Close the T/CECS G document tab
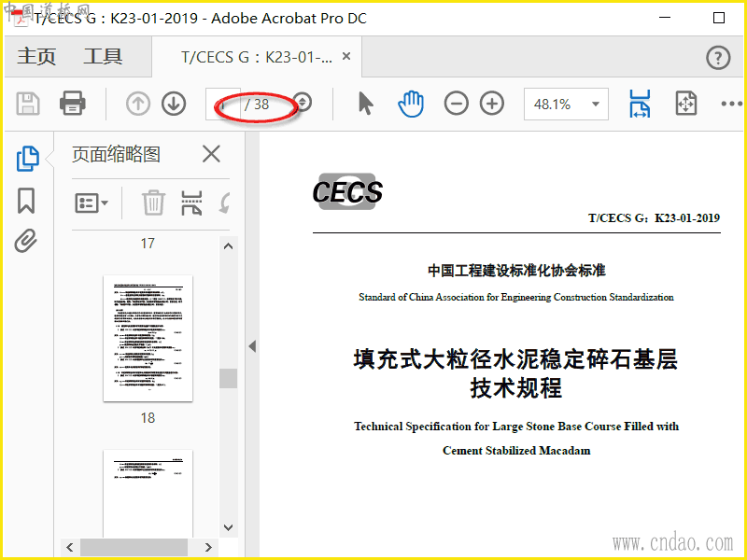 pyautogui.click(x=346, y=56)
